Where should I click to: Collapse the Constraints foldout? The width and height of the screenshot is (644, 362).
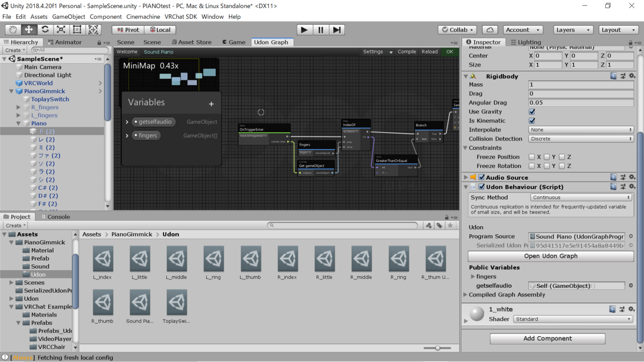(466, 148)
